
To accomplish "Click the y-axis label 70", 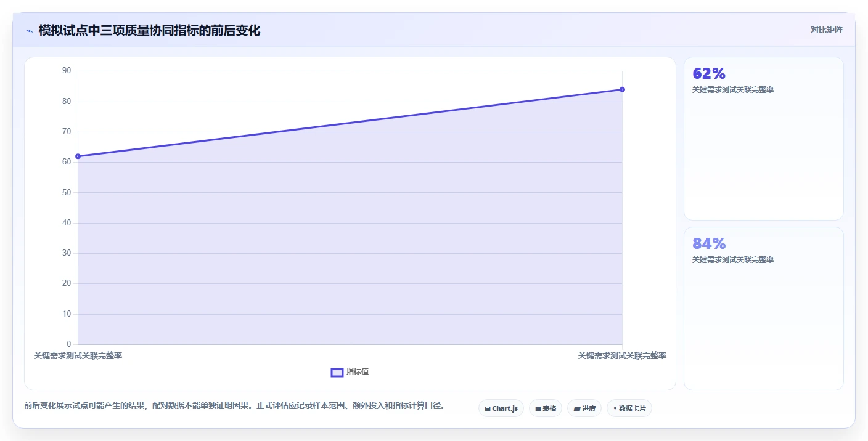I will pos(67,132).
